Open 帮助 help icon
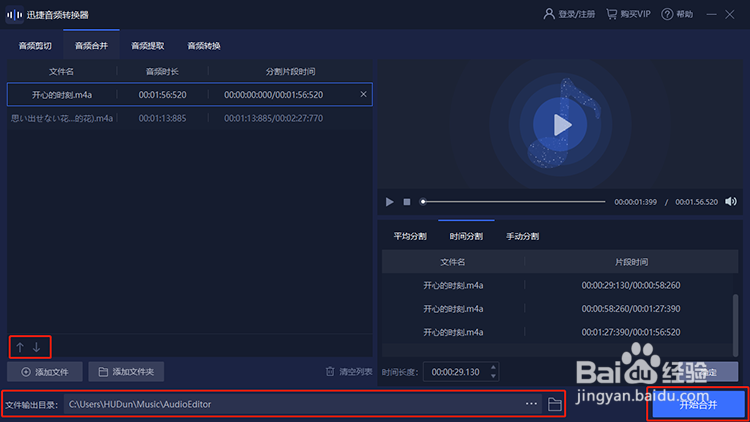Image resolution: width=750 pixels, height=422 pixels. pyautogui.click(x=677, y=14)
